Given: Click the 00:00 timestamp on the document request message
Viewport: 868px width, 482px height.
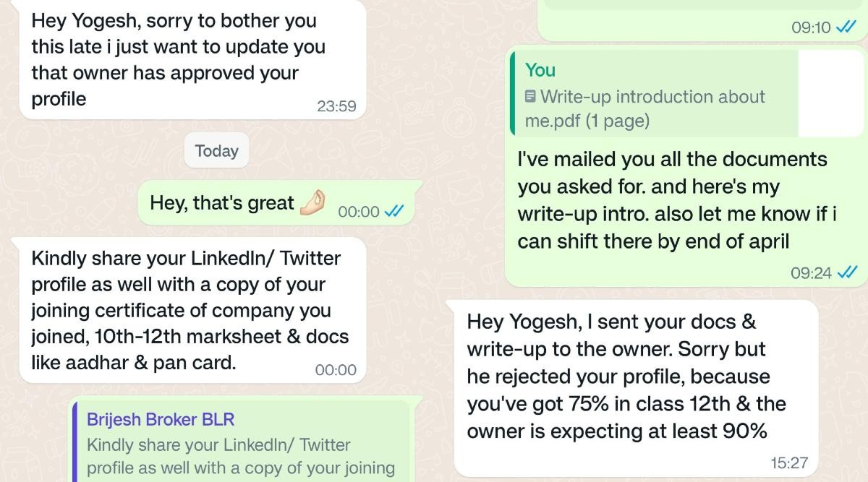Looking at the screenshot, I should (336, 370).
